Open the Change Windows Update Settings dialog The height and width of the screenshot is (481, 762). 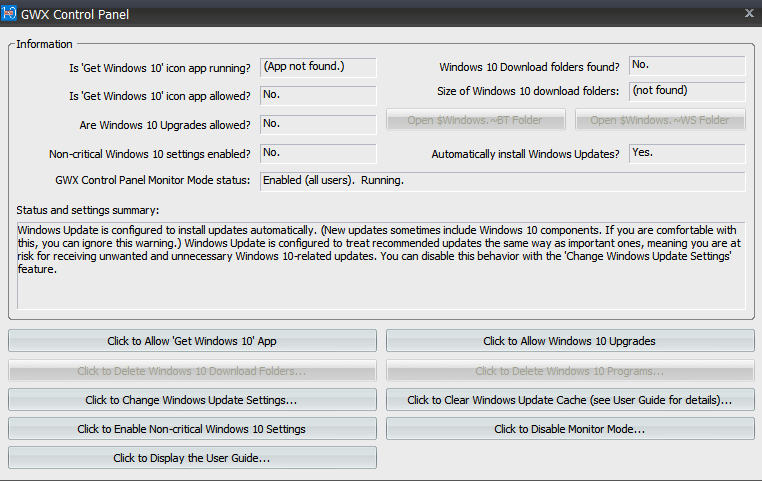point(192,400)
